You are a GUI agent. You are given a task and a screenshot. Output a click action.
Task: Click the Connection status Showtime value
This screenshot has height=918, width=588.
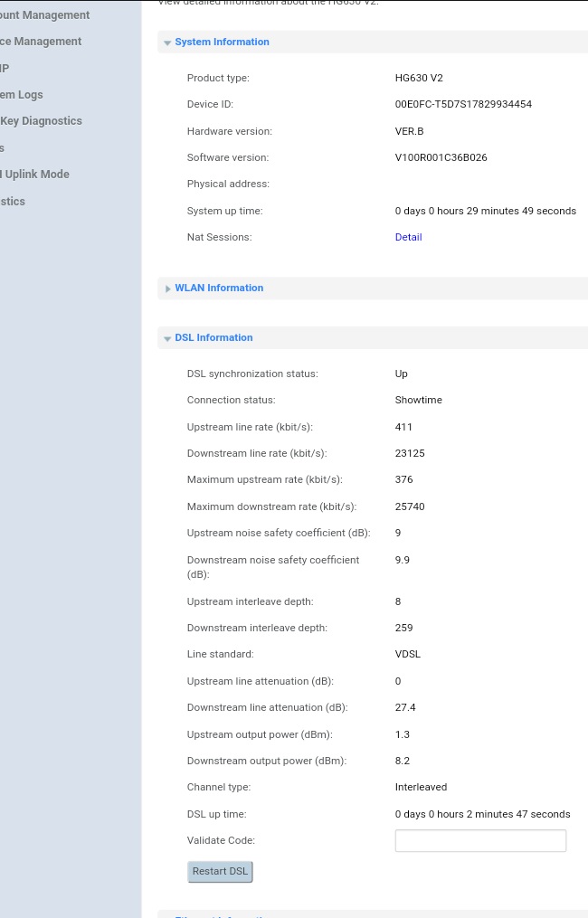point(418,400)
